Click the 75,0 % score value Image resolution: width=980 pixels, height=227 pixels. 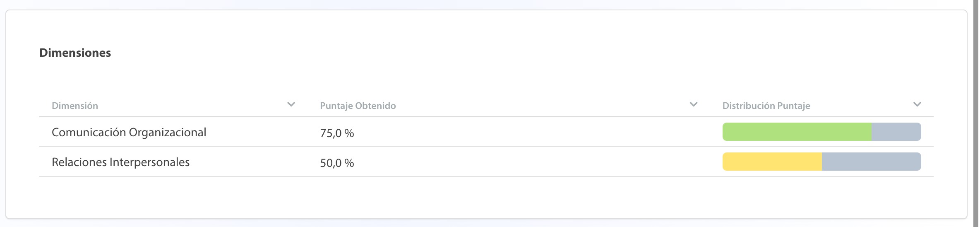point(337,133)
